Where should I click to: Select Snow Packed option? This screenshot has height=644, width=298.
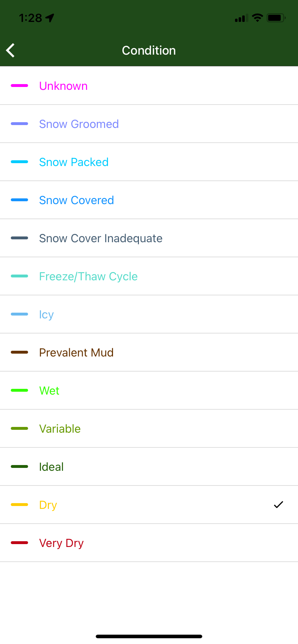(149, 162)
